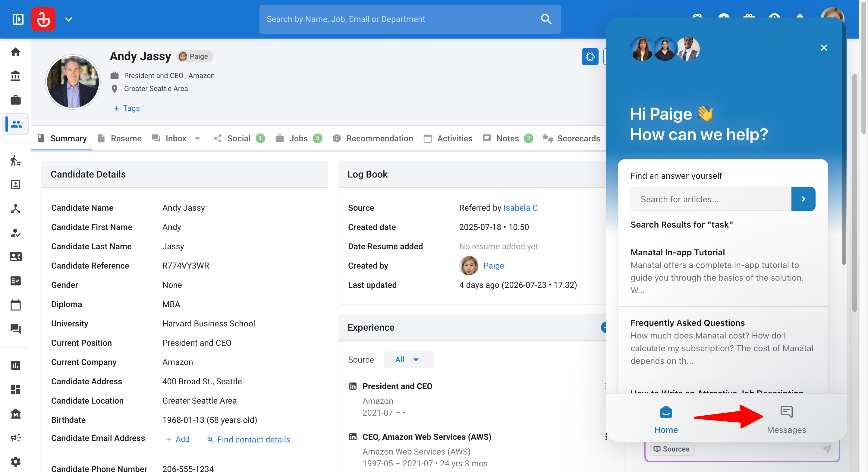Click the phone number 206-555-1234
868x472 pixels.
(188, 468)
